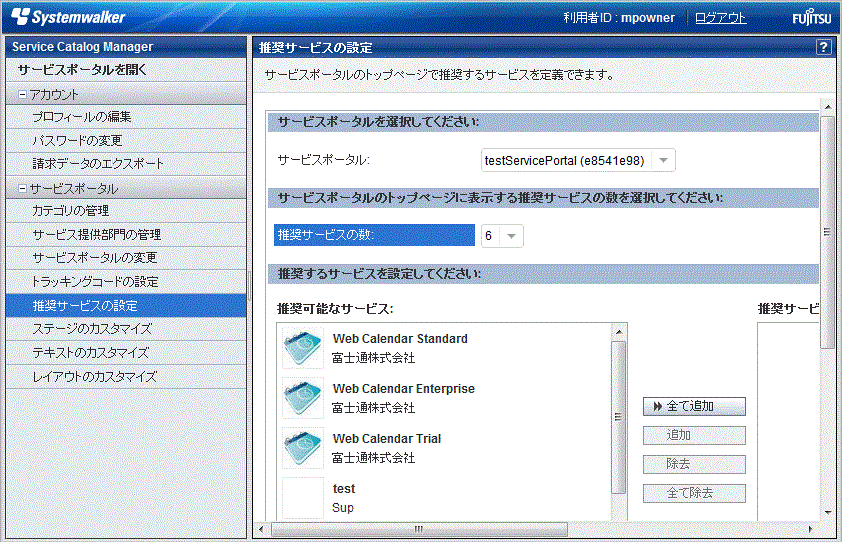This screenshot has width=842, height=542.
Task: Select the test service name
Action: [x=344, y=489]
